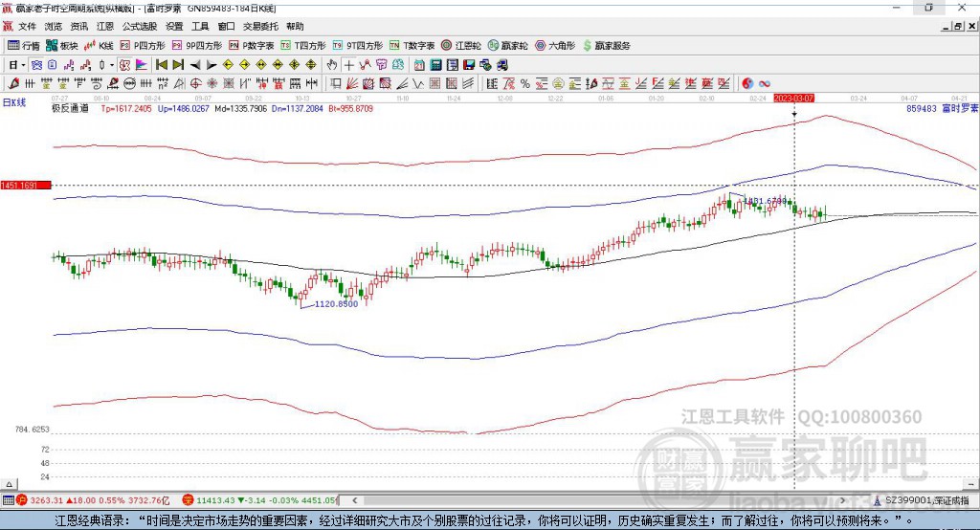Expand the 日 period dropdown
This screenshot has height=530, width=980.
click(23, 65)
